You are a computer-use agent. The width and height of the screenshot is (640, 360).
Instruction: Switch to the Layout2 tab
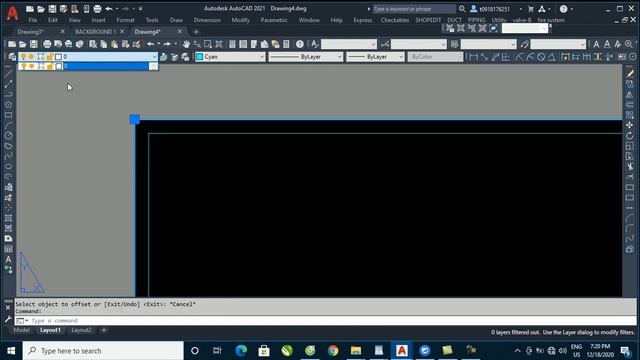coord(81,330)
